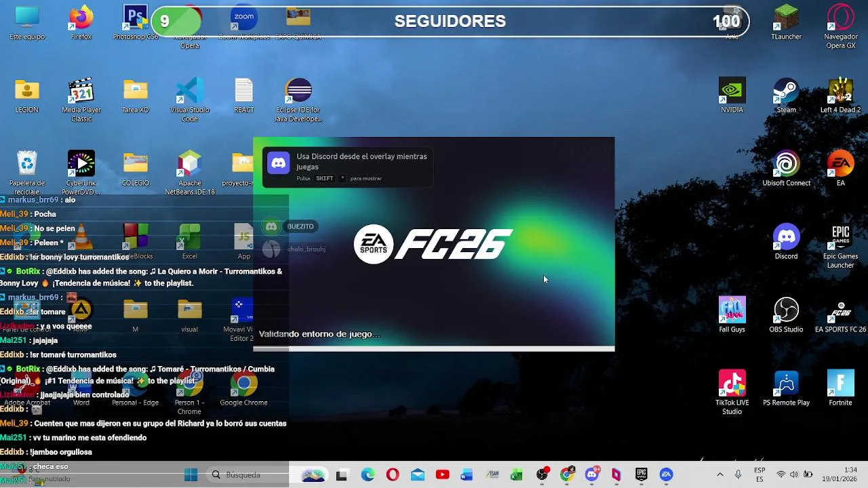868x488 pixels.
Task: Launch Visual Studio Code from the desktop
Action: [190, 100]
